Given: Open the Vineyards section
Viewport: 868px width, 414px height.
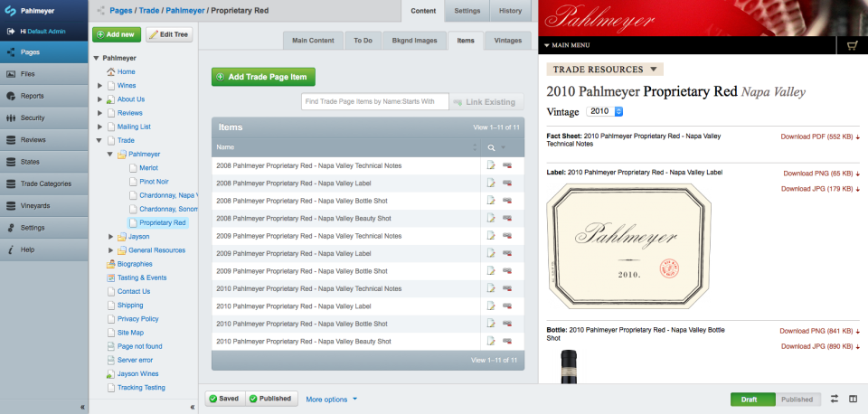Looking at the screenshot, I should tap(44, 205).
